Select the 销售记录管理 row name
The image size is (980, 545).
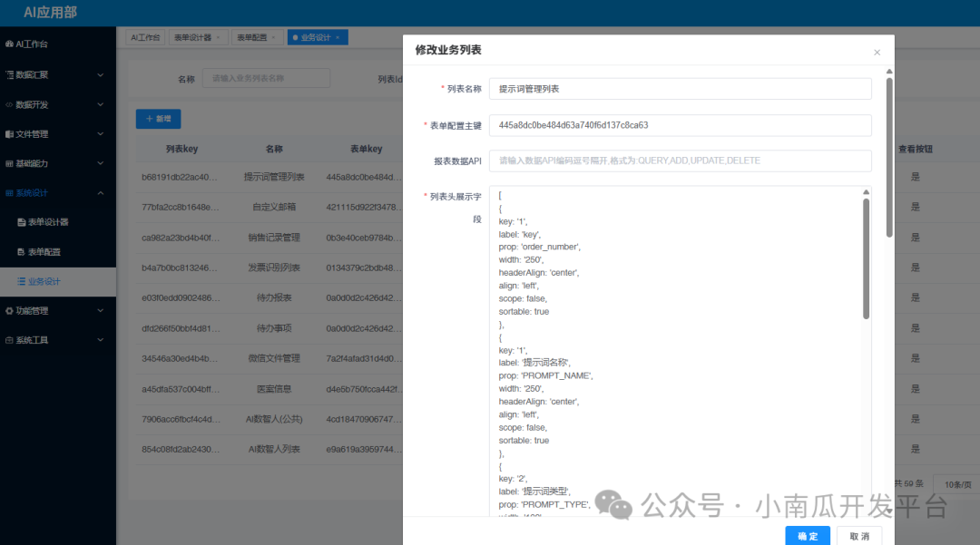click(x=274, y=238)
